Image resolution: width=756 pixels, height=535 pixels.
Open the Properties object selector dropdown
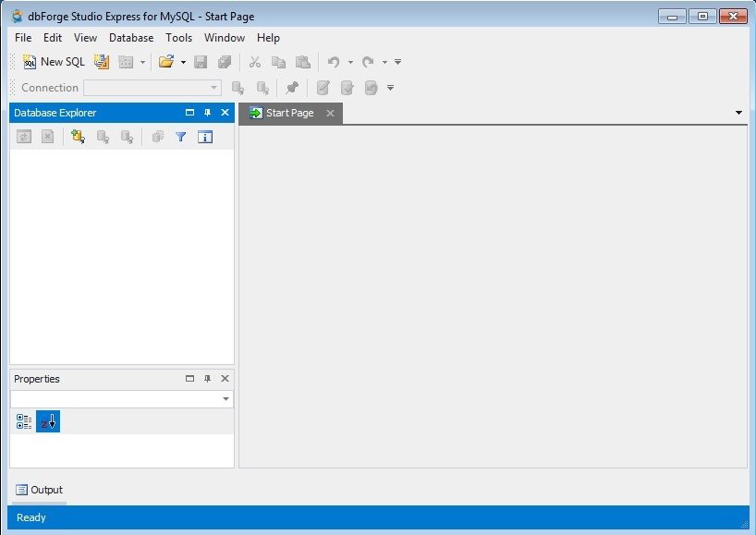pyautogui.click(x=226, y=399)
